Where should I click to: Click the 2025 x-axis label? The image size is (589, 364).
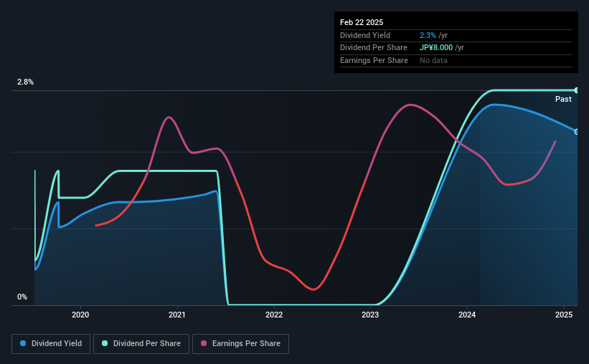coord(564,315)
